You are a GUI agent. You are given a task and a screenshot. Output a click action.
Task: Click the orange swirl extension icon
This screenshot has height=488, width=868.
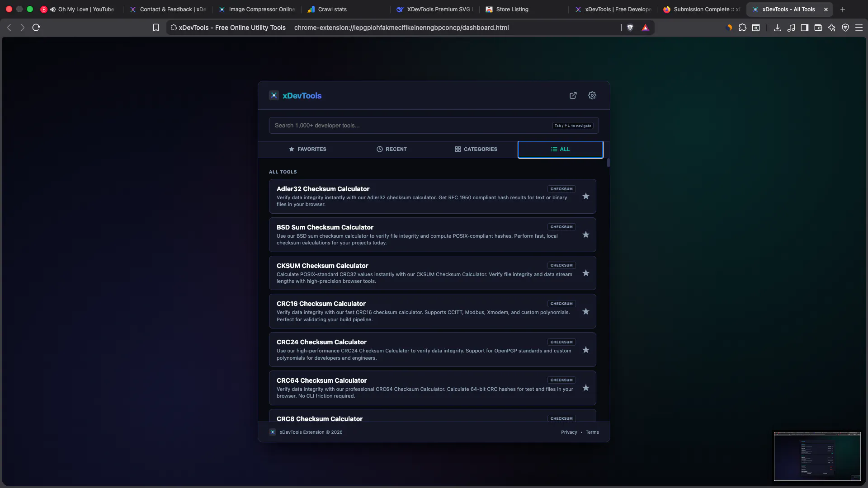click(729, 28)
